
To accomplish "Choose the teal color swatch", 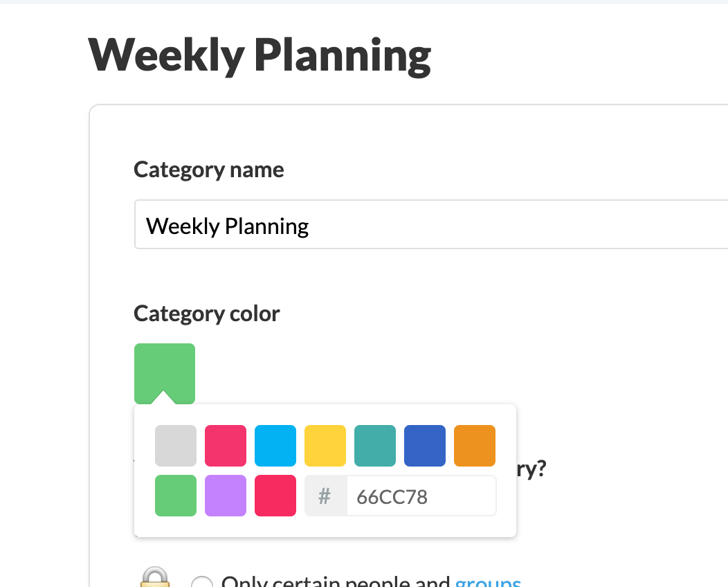I will point(374,445).
